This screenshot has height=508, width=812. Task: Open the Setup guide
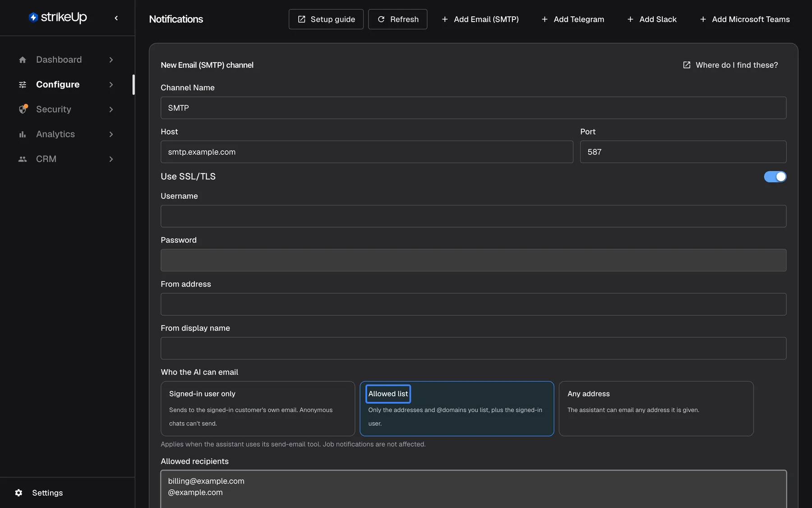[326, 19]
